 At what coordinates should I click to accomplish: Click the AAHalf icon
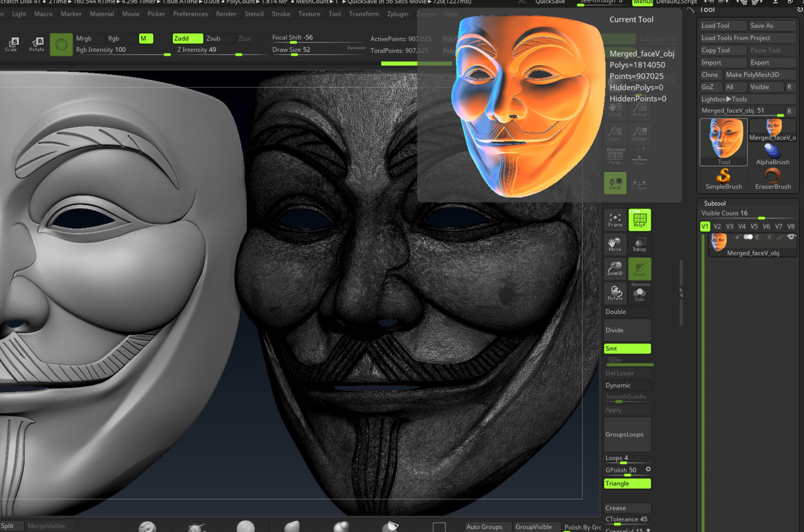640,134
